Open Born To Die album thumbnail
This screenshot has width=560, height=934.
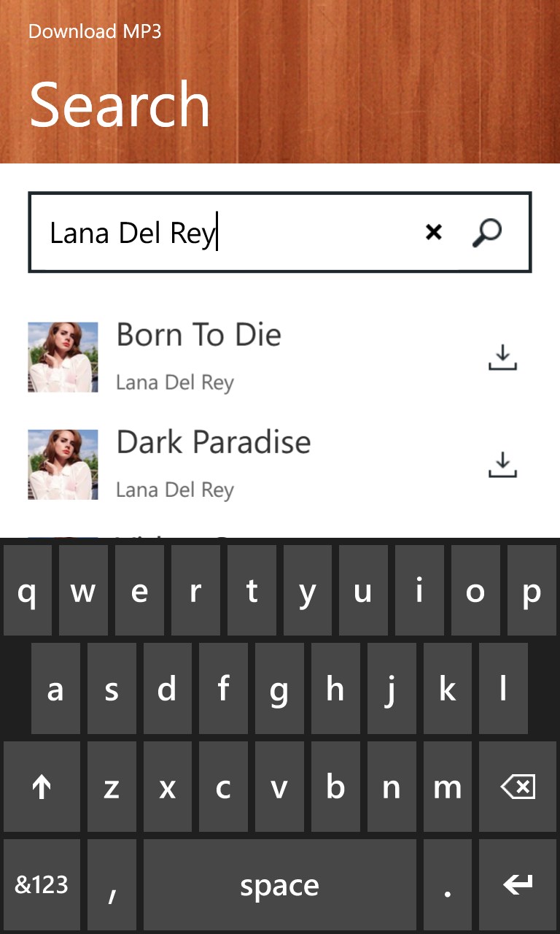[63, 358]
